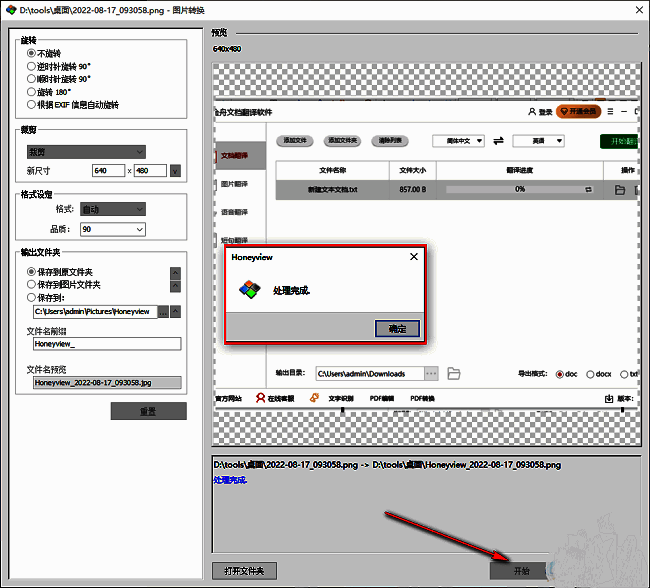The height and width of the screenshot is (588, 650).
Task: Click the arrow button beside 保存到图片文件夹
Action: tap(176, 285)
